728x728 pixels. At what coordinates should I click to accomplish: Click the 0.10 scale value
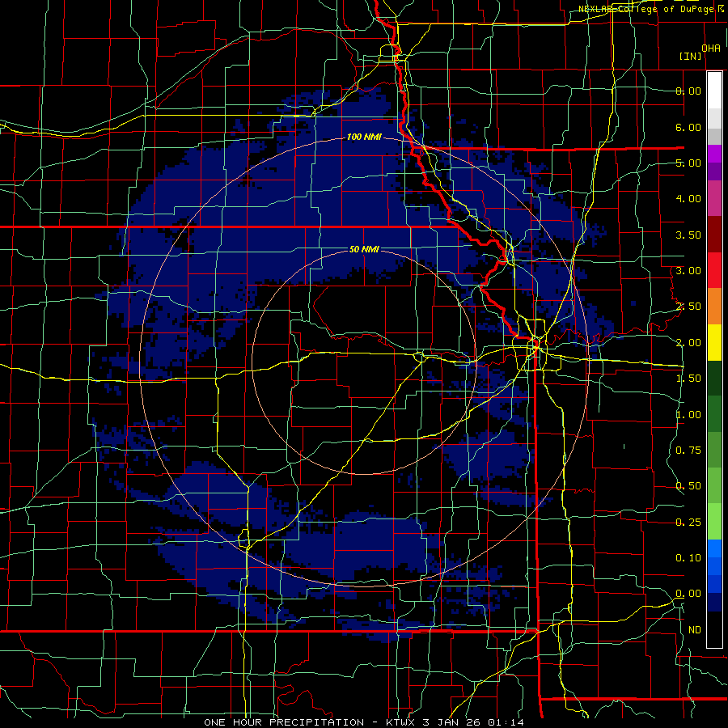click(x=688, y=558)
